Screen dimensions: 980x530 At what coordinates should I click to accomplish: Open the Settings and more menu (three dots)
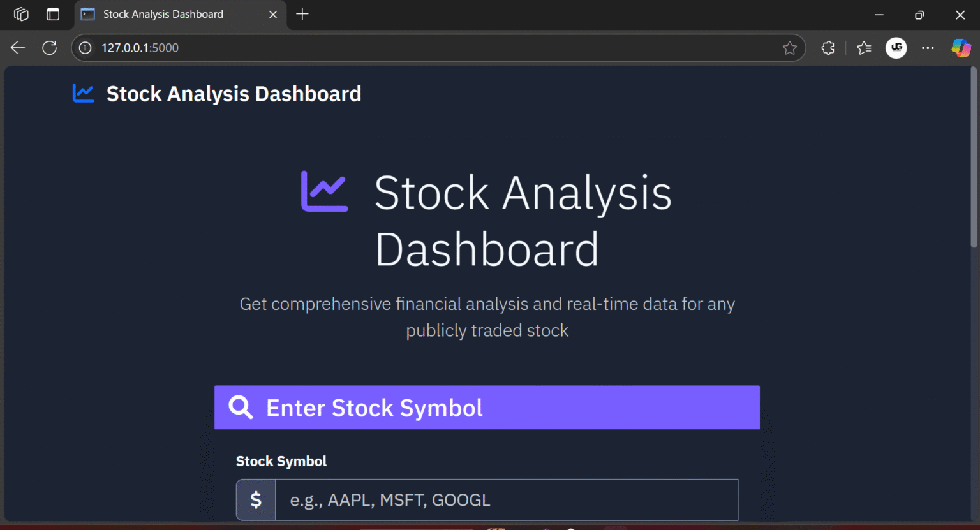tap(928, 47)
